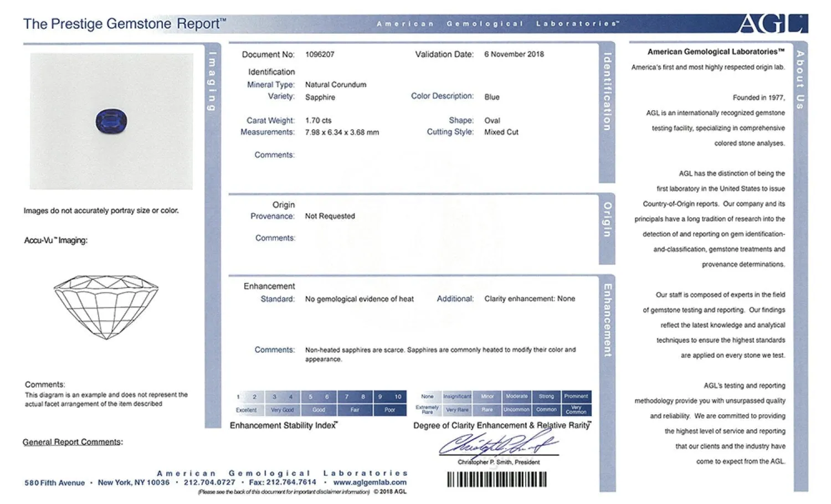Click the Fax: 212.764.7614 number
The width and height of the screenshot is (831, 504).
click(283, 482)
